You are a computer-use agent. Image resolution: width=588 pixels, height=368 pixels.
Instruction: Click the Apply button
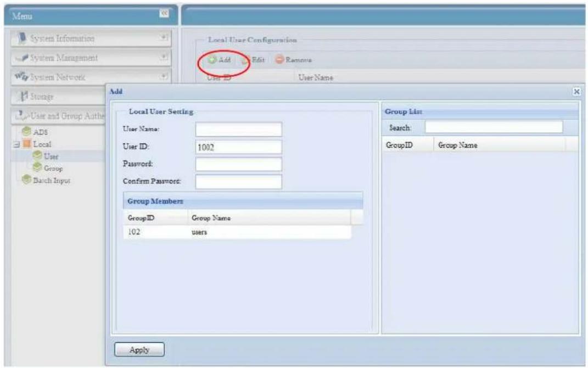[x=139, y=350]
